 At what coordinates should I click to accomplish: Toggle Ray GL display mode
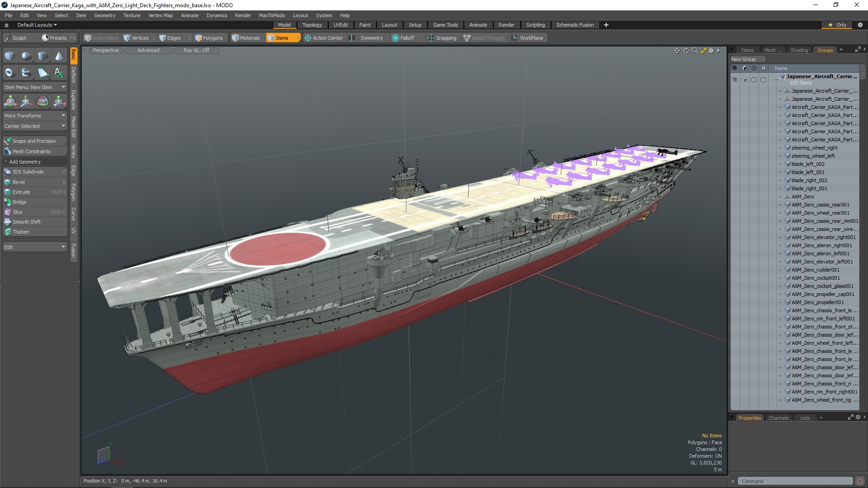(x=196, y=50)
